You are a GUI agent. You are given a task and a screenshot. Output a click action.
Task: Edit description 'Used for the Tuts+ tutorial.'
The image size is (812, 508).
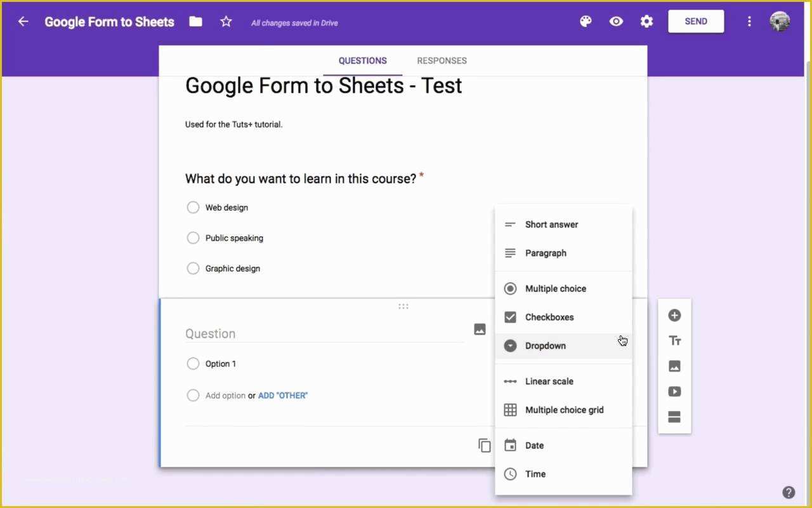[234, 124]
